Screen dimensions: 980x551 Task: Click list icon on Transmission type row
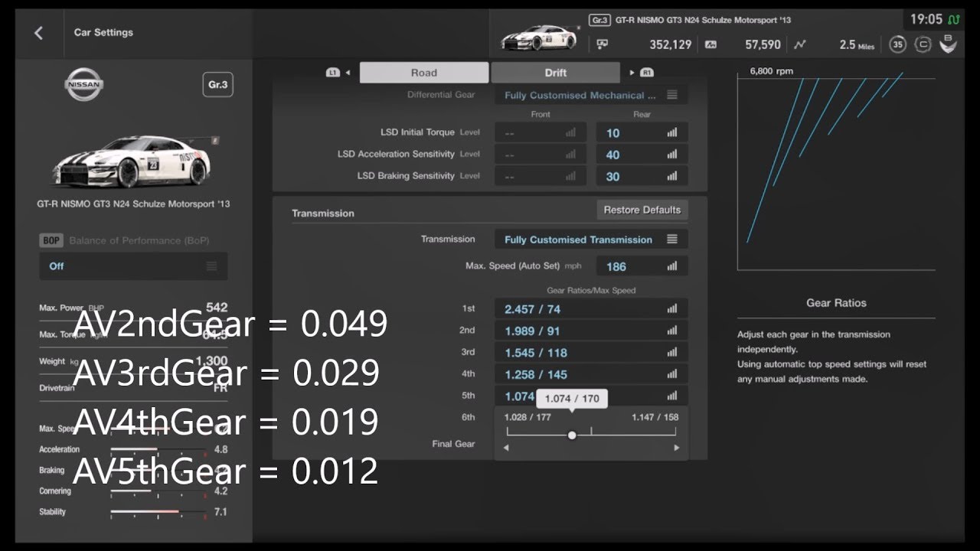pos(671,240)
